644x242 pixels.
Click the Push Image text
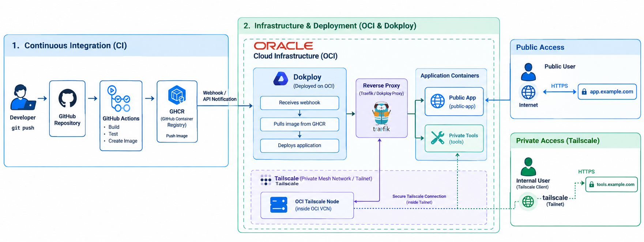(x=177, y=136)
